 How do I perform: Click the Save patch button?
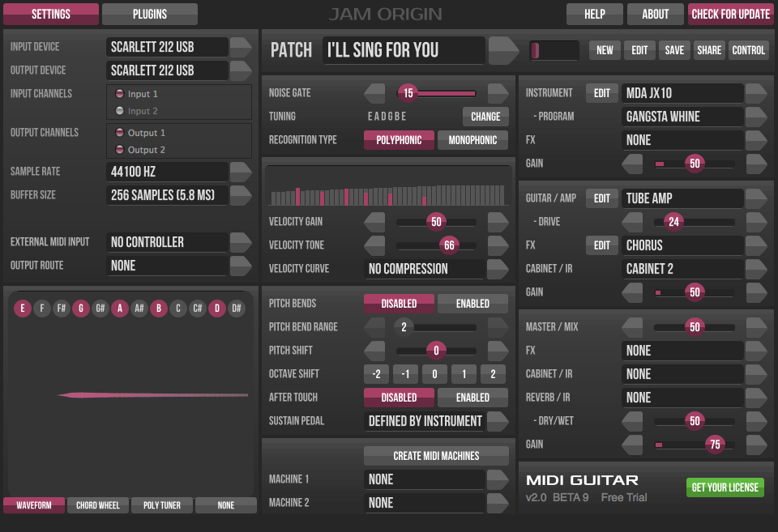tap(674, 50)
